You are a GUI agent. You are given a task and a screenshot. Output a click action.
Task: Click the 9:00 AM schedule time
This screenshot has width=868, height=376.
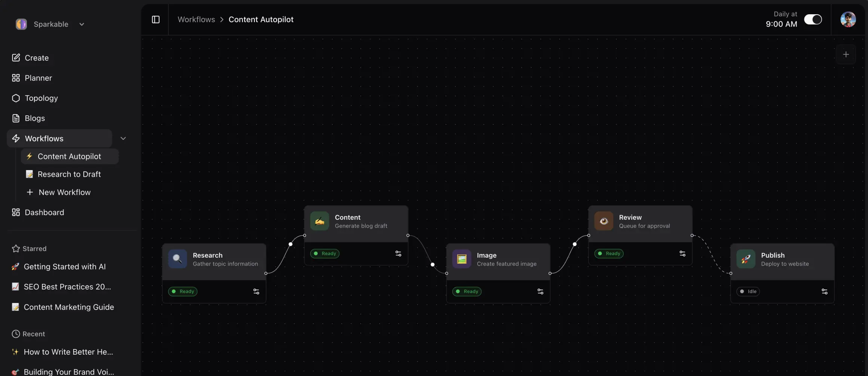[x=781, y=24]
